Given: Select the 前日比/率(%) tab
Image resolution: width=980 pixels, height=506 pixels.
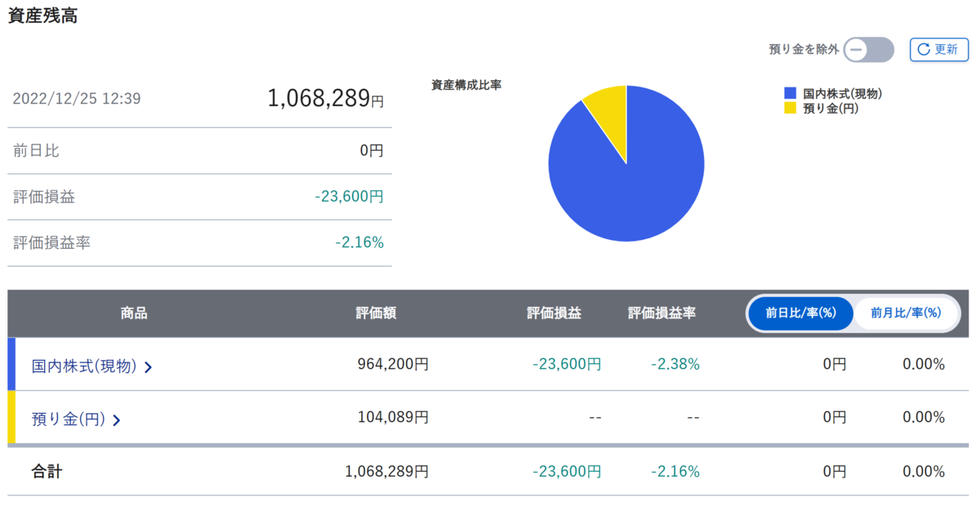Looking at the screenshot, I should (x=801, y=313).
